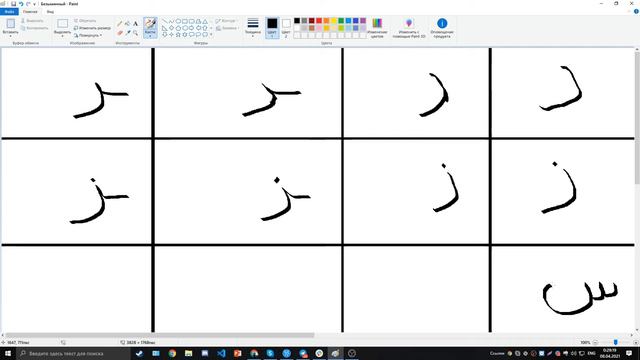Open Edit colors (Изменение цветов)
This screenshot has height=360, width=640.
(377, 28)
